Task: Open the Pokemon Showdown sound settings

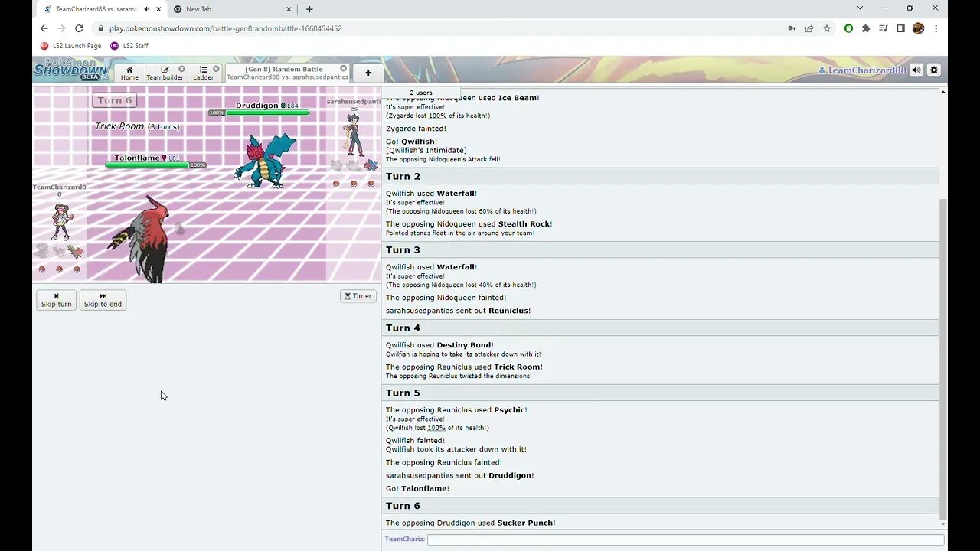Action: [916, 70]
